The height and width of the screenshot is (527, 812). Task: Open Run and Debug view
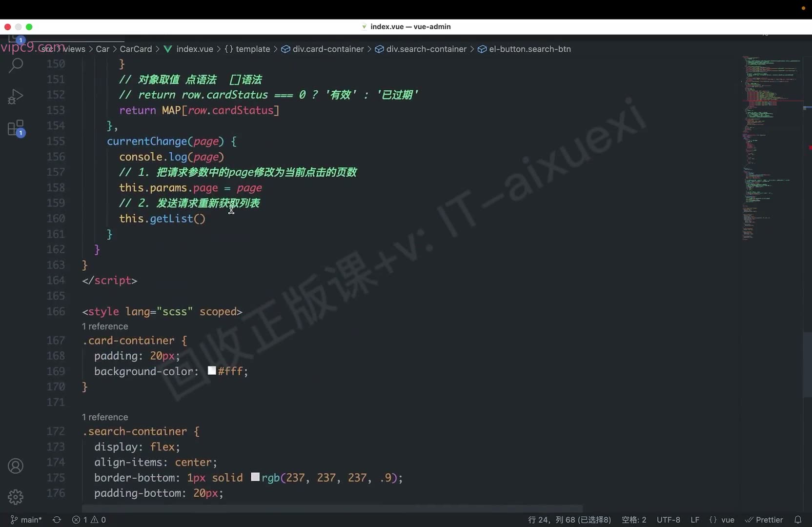(x=16, y=97)
